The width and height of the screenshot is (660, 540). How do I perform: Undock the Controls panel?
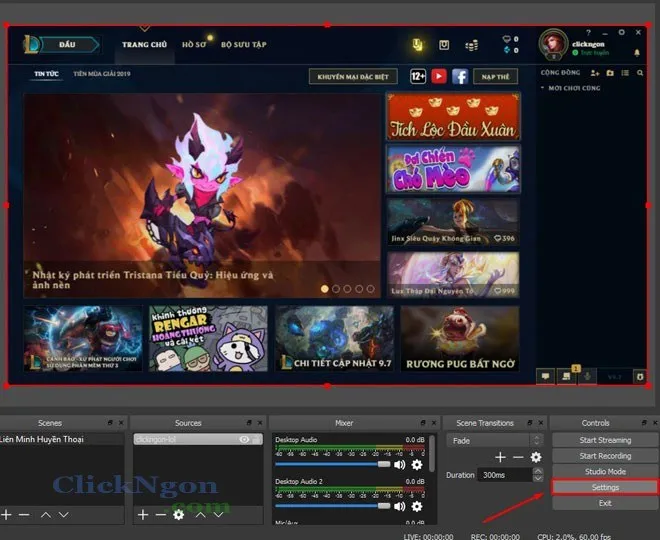tap(644, 423)
